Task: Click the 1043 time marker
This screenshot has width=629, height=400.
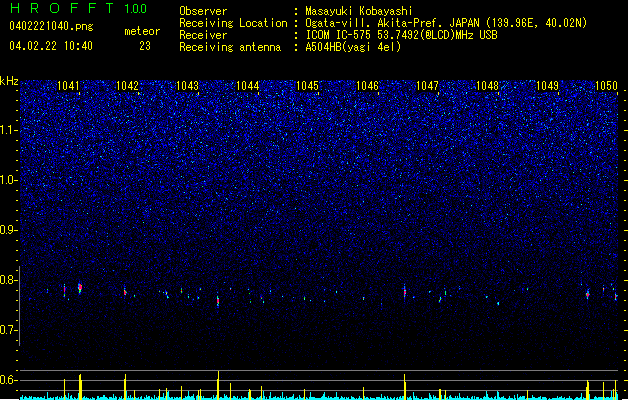Action: coord(187,86)
